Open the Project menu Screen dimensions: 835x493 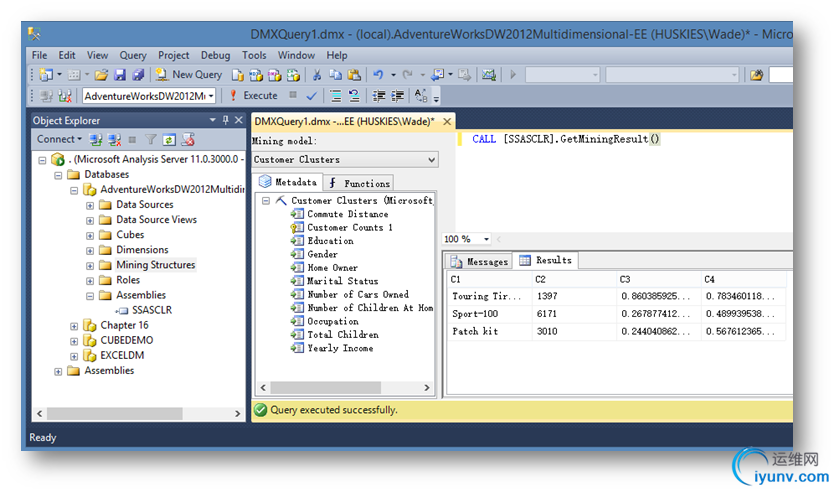[x=174, y=55]
